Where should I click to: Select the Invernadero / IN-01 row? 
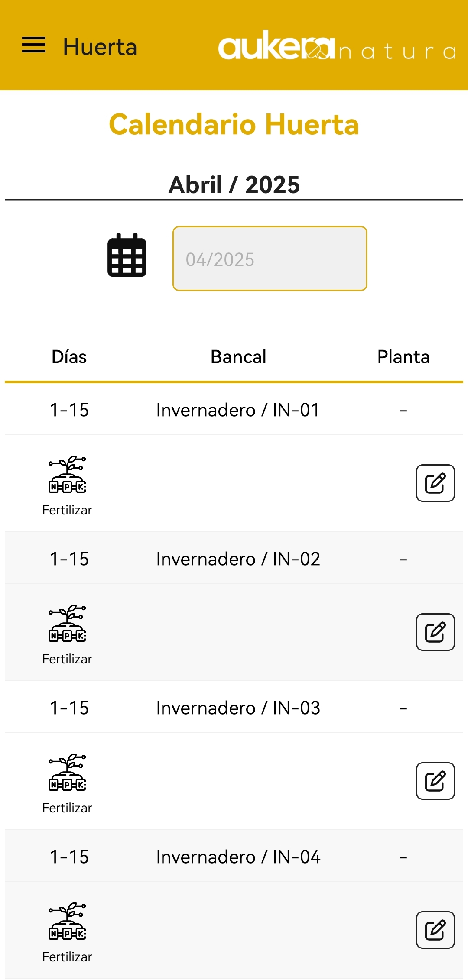[238, 410]
